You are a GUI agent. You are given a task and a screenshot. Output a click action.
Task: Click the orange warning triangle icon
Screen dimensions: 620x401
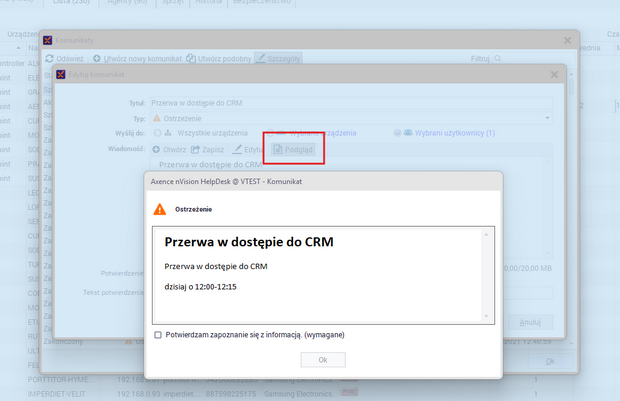[160, 209]
